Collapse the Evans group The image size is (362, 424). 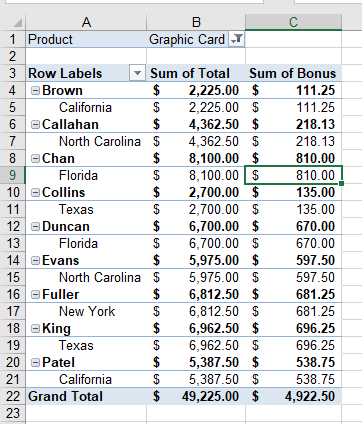click(x=35, y=261)
